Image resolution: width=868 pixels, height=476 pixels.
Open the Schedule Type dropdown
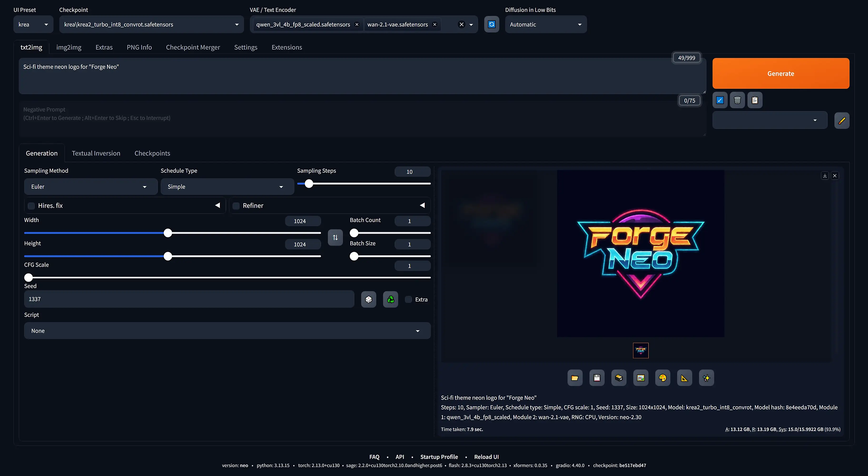227,186
